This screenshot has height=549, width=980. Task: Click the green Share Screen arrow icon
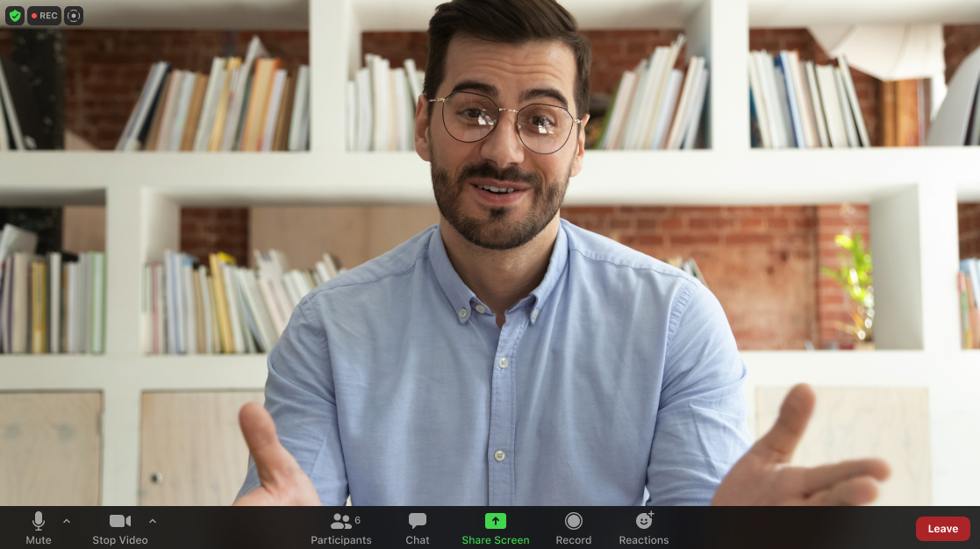(496, 521)
